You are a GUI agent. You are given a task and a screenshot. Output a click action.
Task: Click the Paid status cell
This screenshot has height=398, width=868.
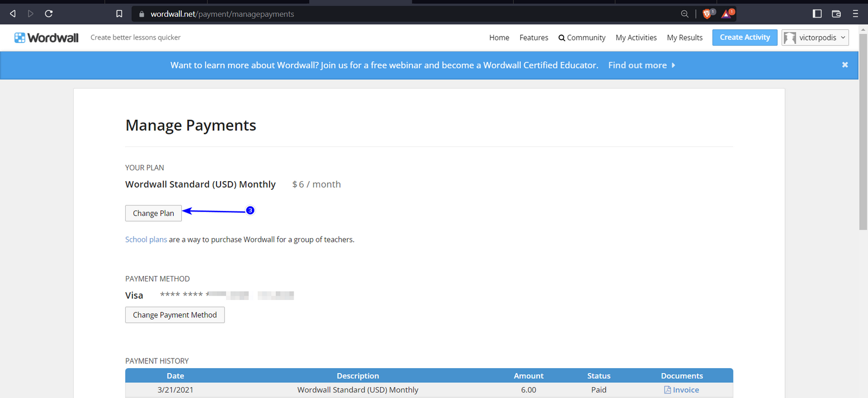[x=599, y=390]
